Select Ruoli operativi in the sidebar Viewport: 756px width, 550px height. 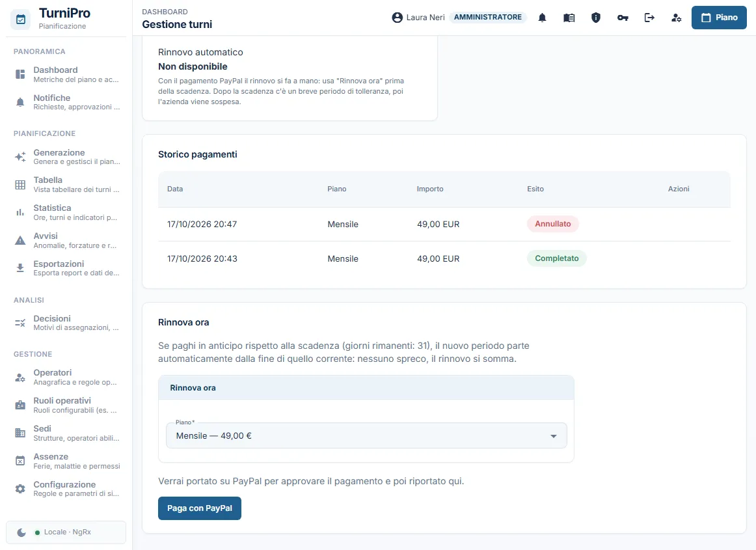[66, 405]
